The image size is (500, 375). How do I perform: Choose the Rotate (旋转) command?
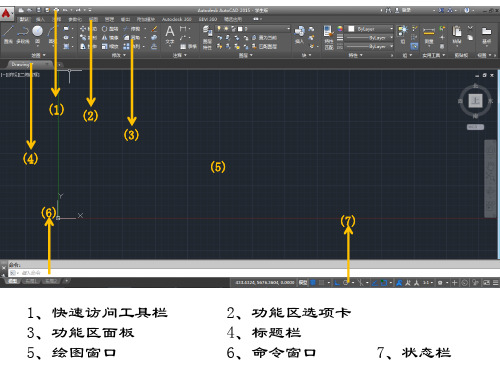[x=110, y=29]
